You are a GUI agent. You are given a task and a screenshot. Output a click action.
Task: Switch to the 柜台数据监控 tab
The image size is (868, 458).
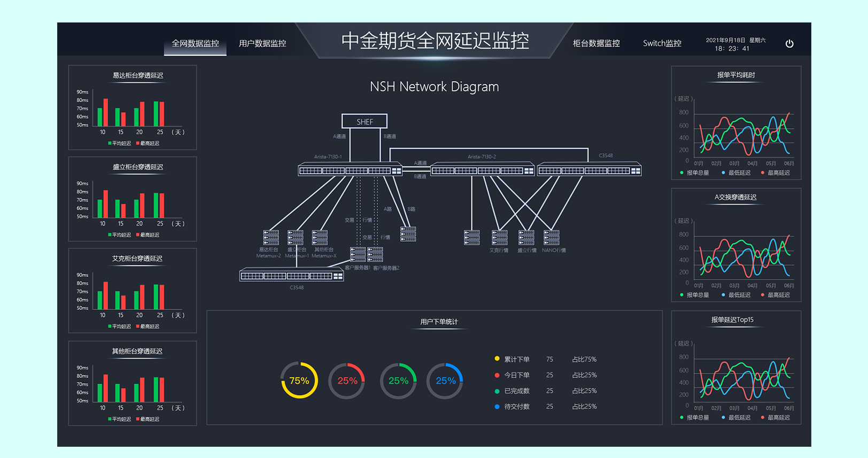(x=596, y=43)
